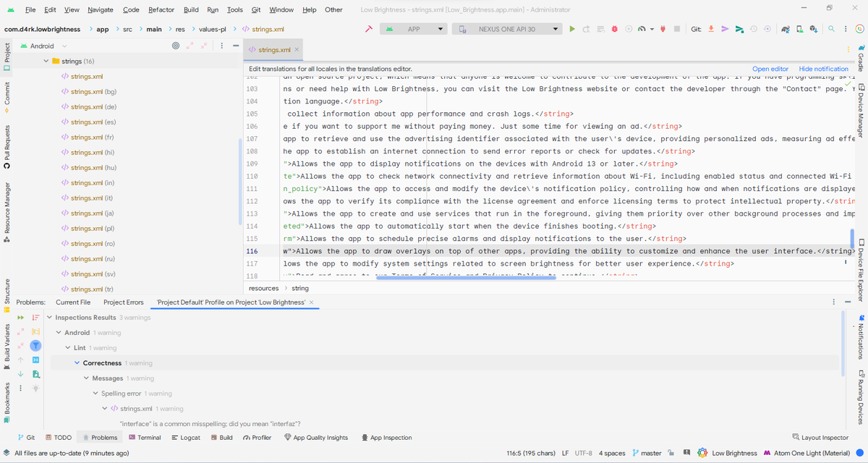The height and width of the screenshot is (463, 868).
Task: Open Device Manager icon in top toolbar
Action: (799, 29)
